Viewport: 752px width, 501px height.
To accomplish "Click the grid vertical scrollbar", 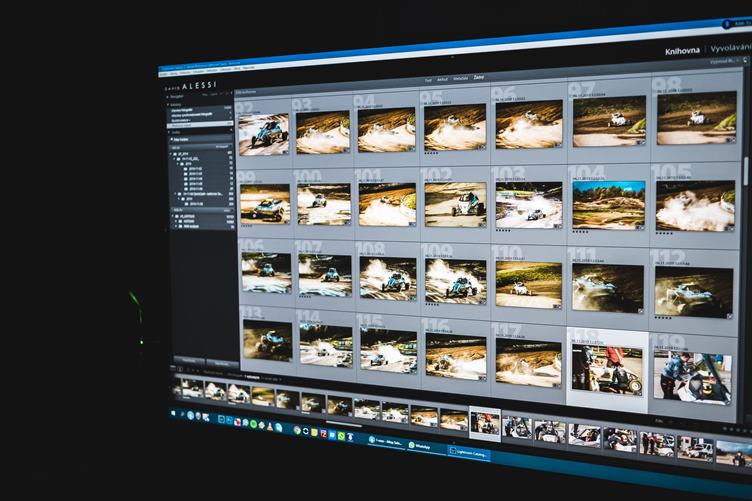I will point(747,171).
